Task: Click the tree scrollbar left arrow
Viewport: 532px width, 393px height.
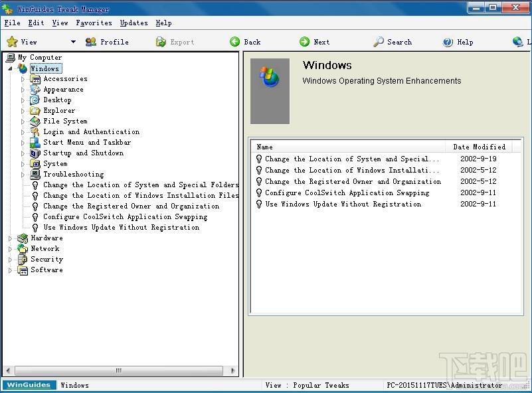Action: coord(8,370)
